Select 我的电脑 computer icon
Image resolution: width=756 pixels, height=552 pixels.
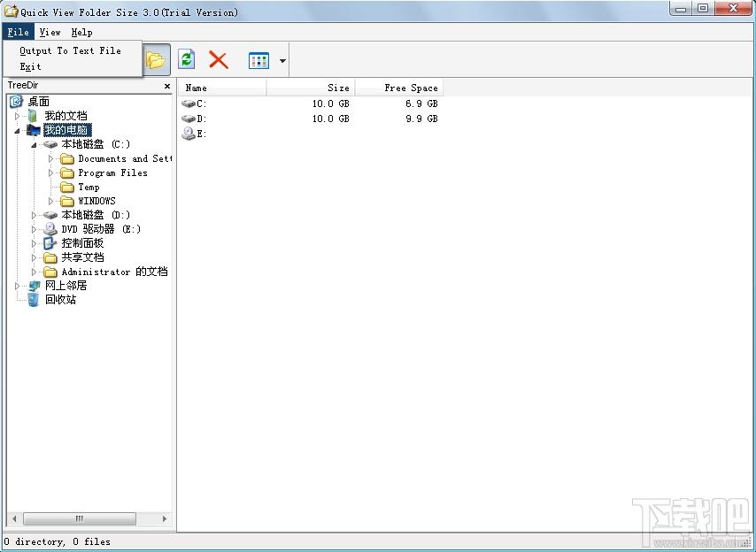pyautogui.click(x=34, y=130)
